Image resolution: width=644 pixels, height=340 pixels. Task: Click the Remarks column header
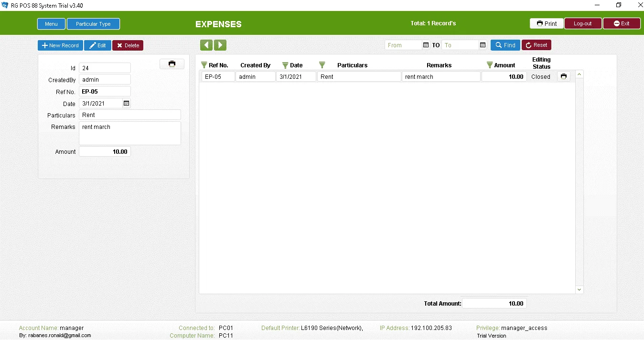pyautogui.click(x=439, y=65)
